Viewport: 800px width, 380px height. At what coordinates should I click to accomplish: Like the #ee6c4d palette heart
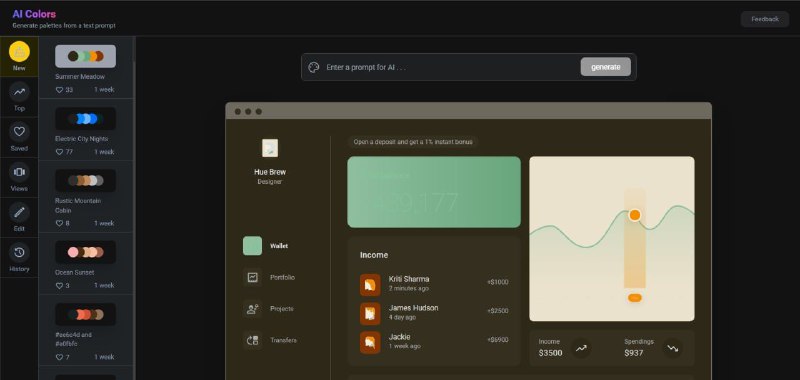tap(59, 357)
